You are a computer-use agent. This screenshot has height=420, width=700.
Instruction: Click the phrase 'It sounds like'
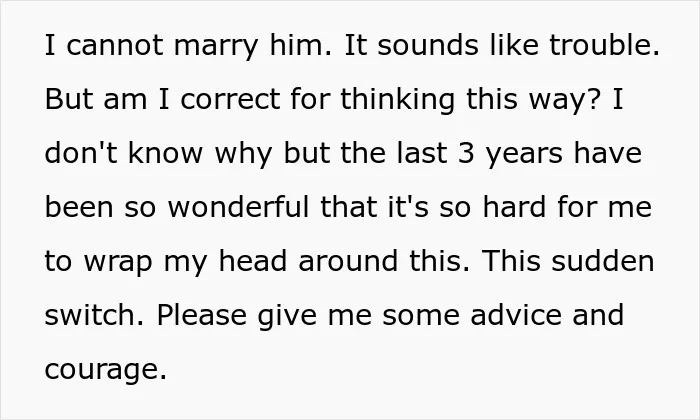tap(442, 45)
